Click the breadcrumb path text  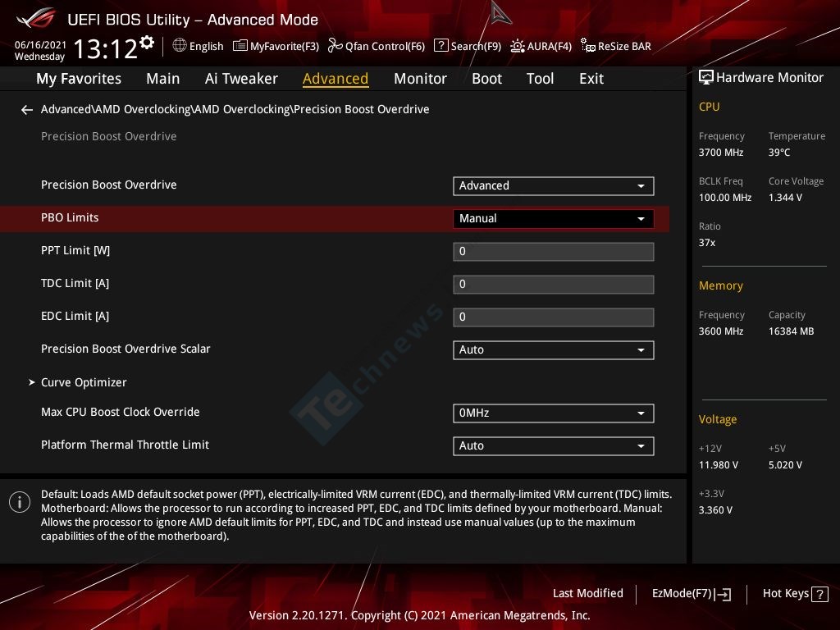235,109
